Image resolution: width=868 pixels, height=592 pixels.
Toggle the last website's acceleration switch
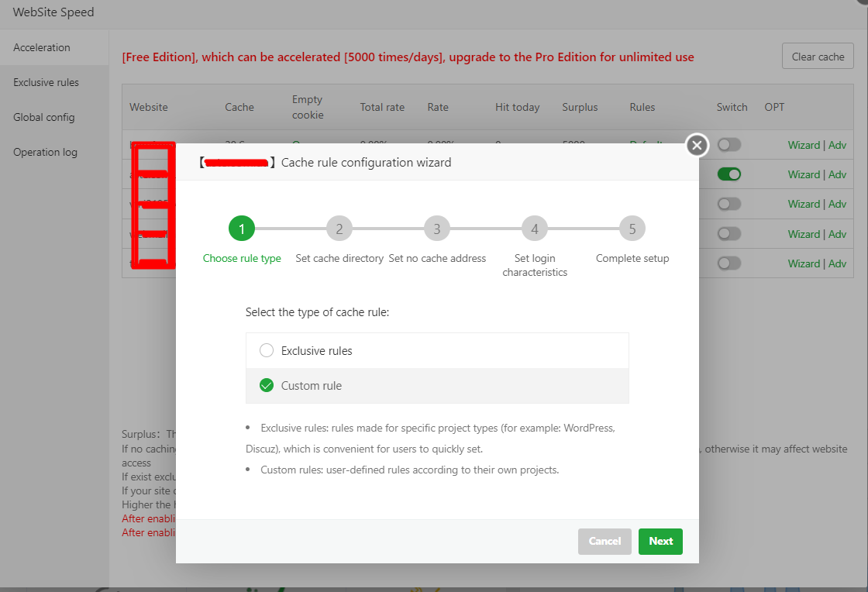(x=728, y=263)
